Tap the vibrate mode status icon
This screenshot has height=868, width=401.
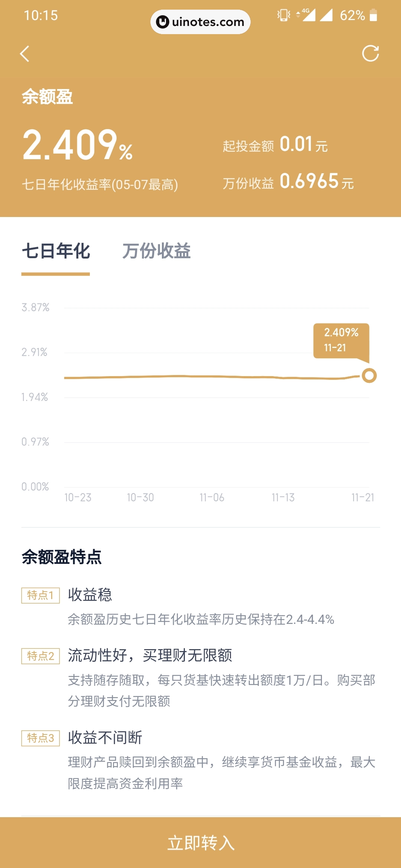(x=284, y=15)
